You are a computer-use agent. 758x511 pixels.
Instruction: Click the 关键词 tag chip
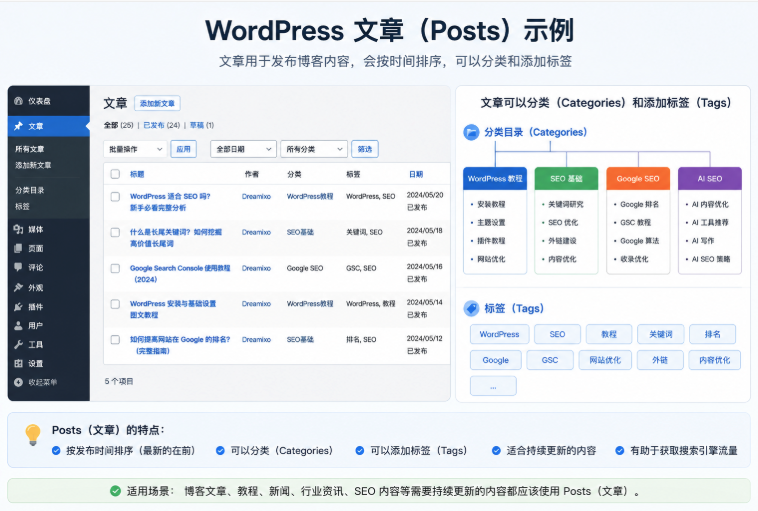pos(660,334)
